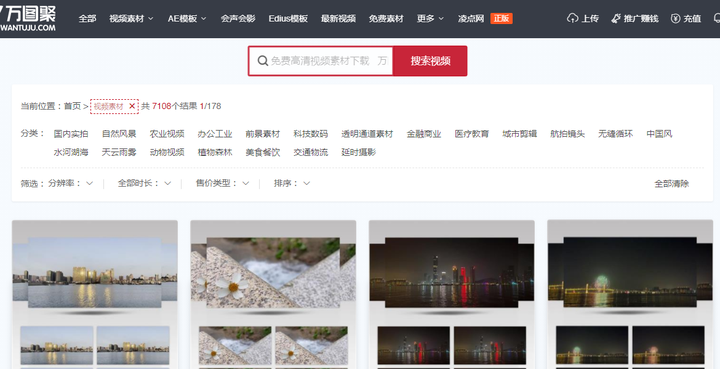Select category 自然风景
The image size is (720, 369).
pos(119,134)
